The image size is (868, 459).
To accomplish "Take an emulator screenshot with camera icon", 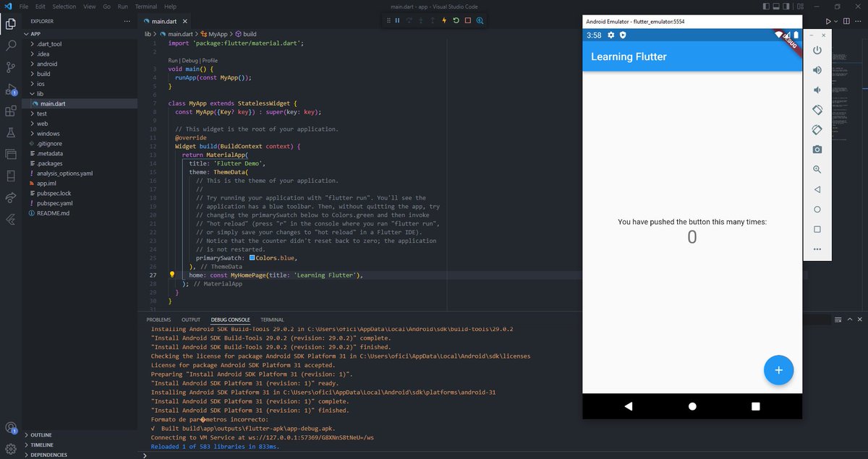I will tap(817, 150).
